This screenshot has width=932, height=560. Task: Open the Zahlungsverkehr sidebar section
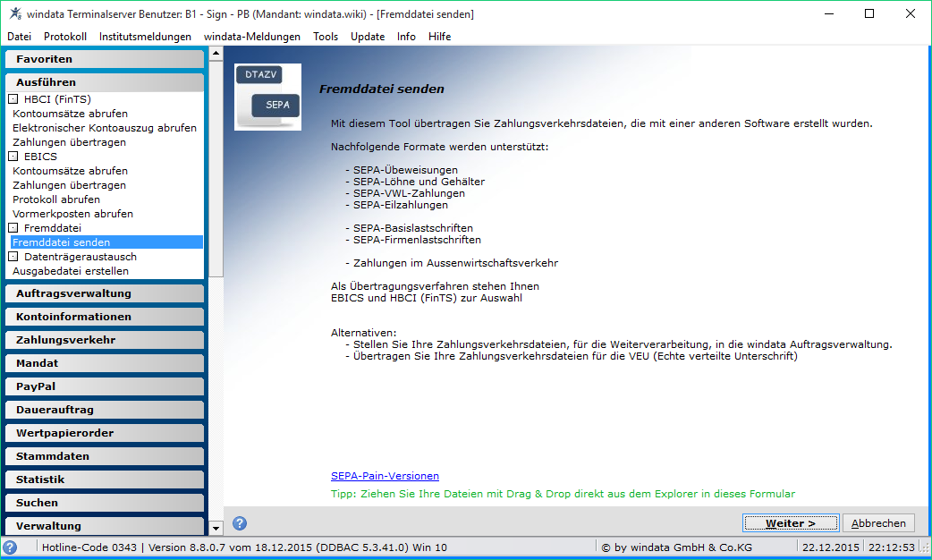pyautogui.click(x=105, y=339)
